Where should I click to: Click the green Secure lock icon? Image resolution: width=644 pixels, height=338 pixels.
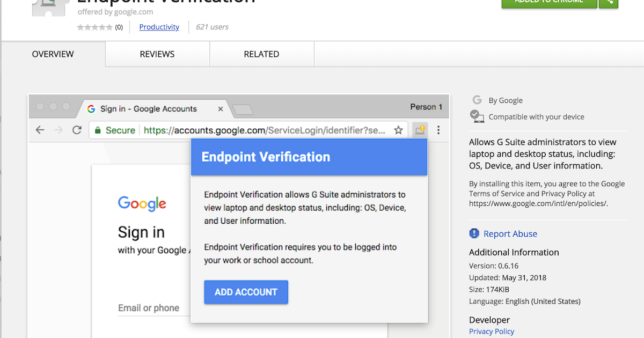pyautogui.click(x=98, y=130)
